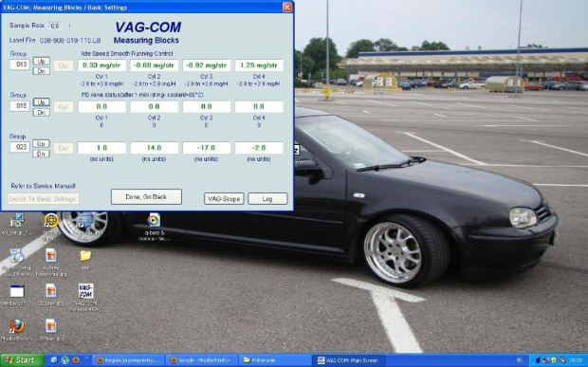The height and width of the screenshot is (367, 588).
Task: Click the Up button for Group 023
Action: [x=41, y=143]
